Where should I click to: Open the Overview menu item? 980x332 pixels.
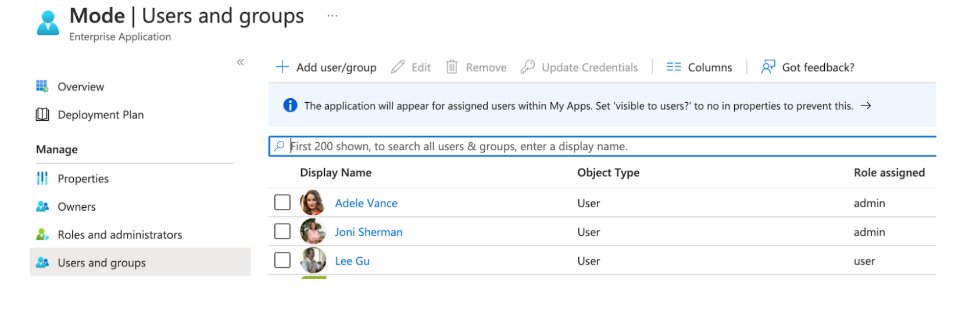coord(81,86)
